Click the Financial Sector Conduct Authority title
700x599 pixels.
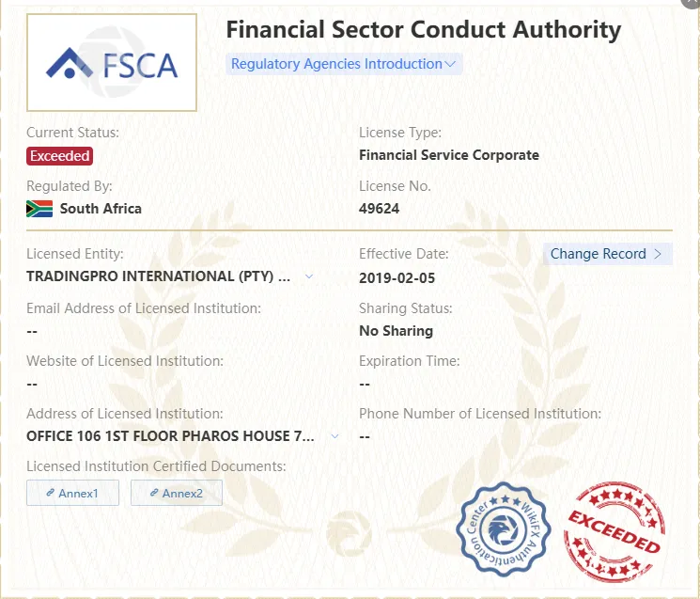[x=423, y=30]
